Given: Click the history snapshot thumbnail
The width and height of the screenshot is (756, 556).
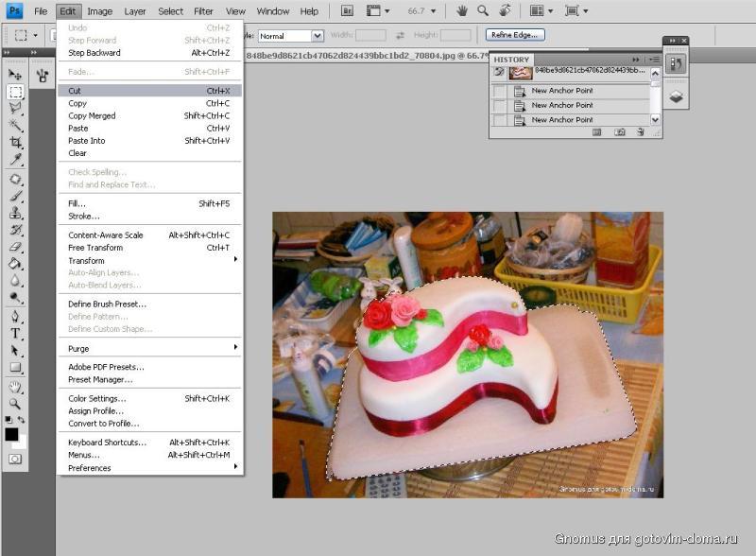Looking at the screenshot, I should pyautogui.click(x=521, y=73).
